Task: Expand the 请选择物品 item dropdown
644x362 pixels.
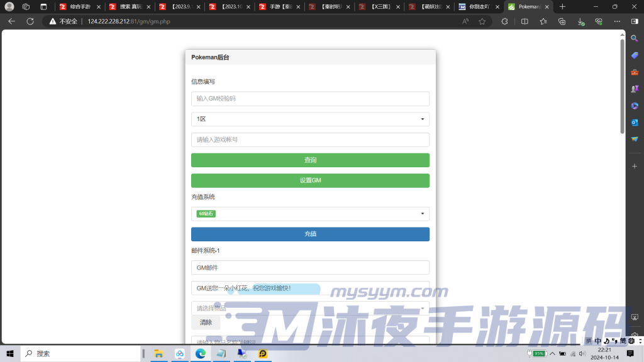Action: tap(310, 308)
